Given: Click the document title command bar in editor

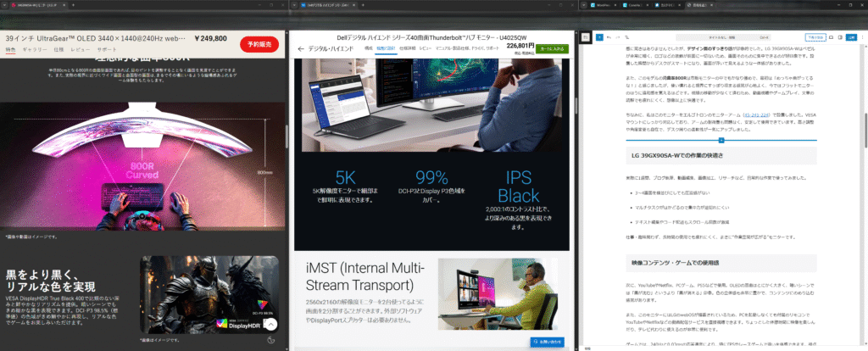Looking at the screenshot, I should click(723, 37).
